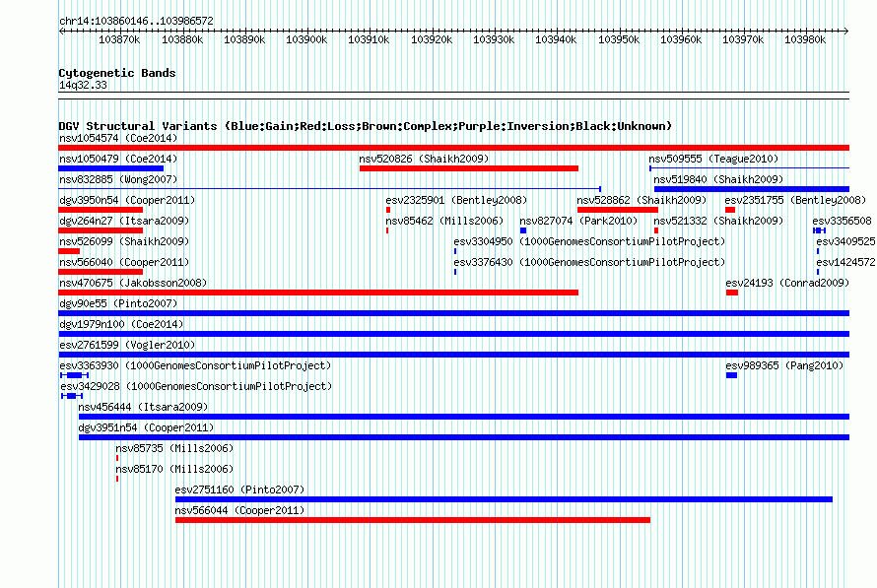This screenshot has width=877, height=588.
Task: Click ruler position 103980k
Action: [x=805, y=39]
